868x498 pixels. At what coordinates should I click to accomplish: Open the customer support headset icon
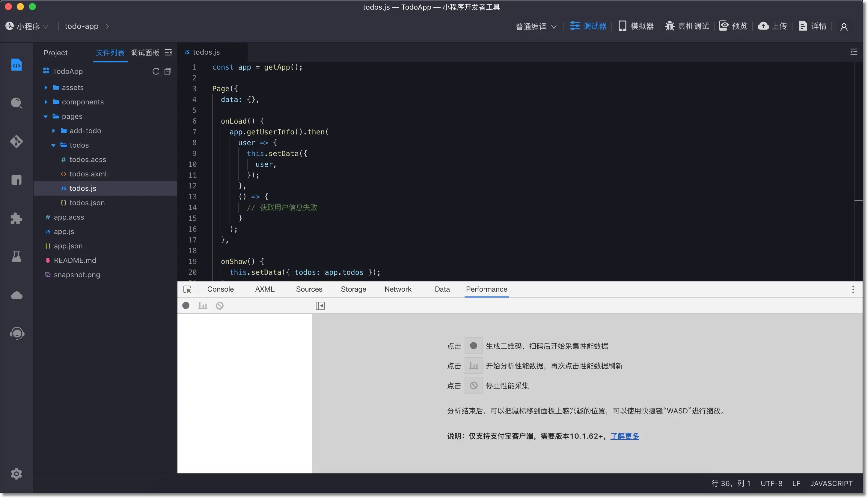[16, 333]
